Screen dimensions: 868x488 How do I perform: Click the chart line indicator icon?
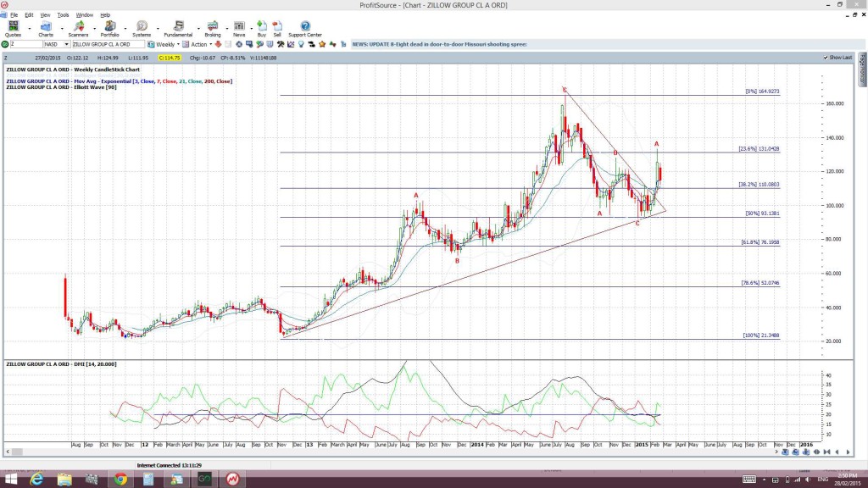pos(291,44)
